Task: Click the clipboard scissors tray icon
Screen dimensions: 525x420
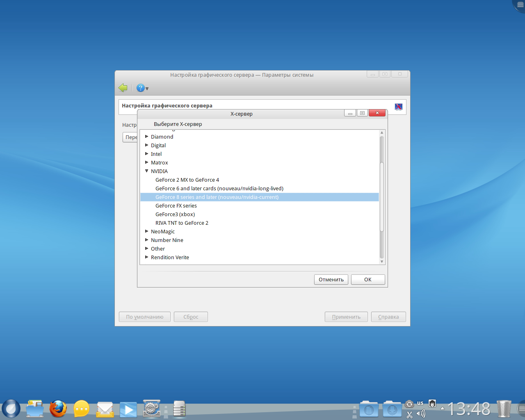Action: [x=409, y=414]
